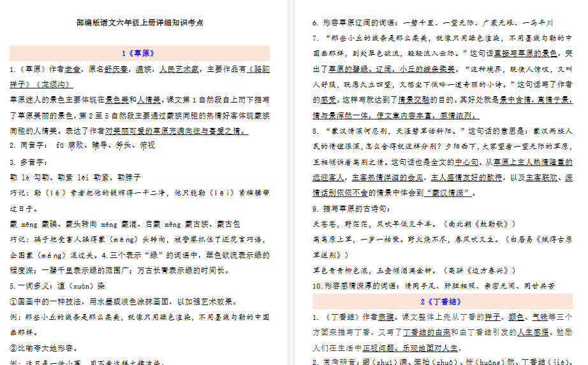Click underlined text 舒庆春
The image size is (588, 365).
(x=116, y=69)
